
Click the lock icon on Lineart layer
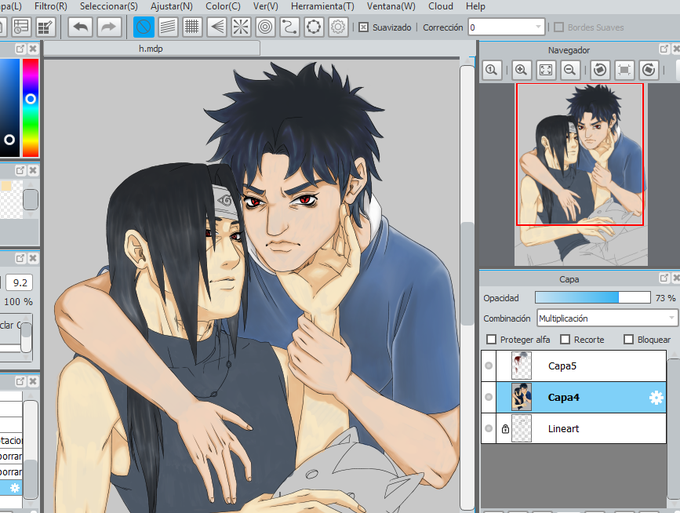(x=505, y=428)
